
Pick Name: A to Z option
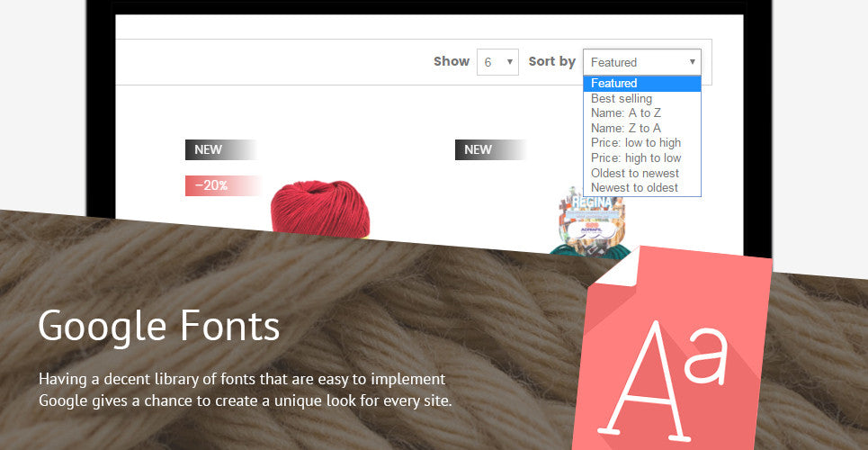(641, 113)
